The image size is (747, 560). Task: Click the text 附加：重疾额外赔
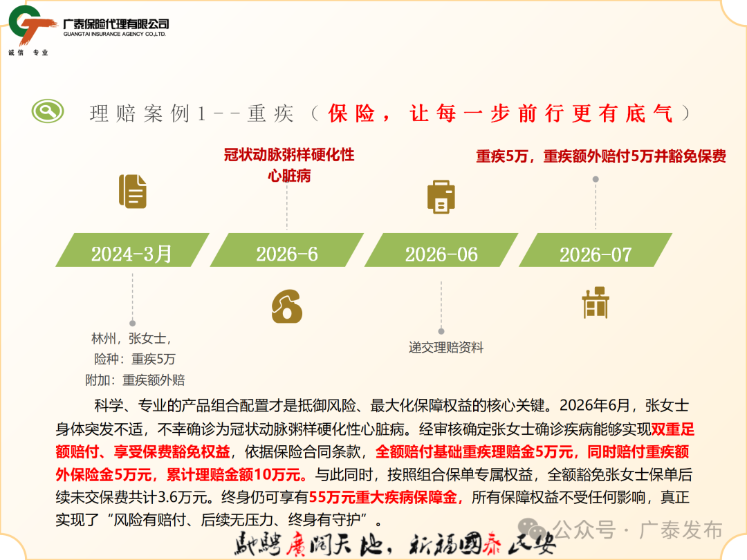click(x=135, y=380)
